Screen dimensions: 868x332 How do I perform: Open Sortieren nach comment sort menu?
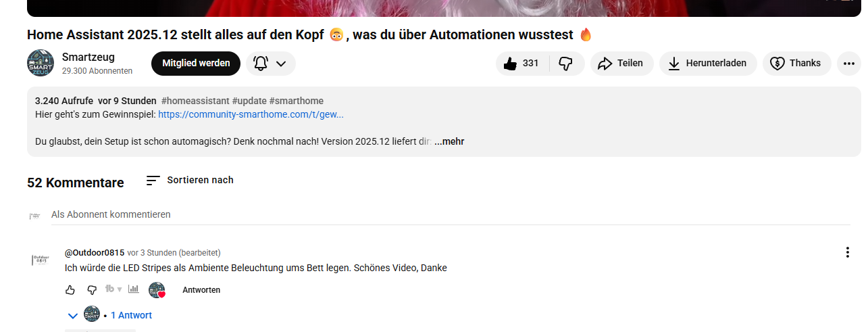click(x=190, y=180)
